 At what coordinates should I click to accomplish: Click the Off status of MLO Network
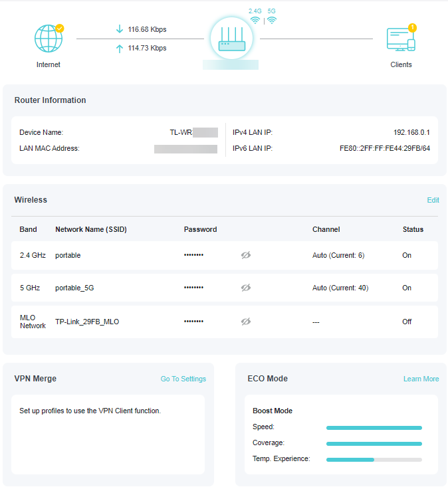click(x=407, y=322)
